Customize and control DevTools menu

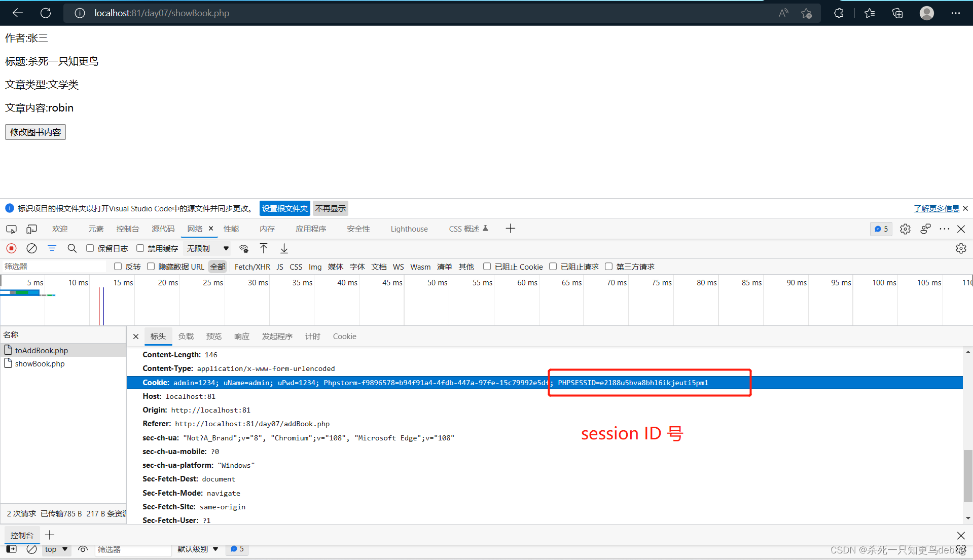point(944,229)
